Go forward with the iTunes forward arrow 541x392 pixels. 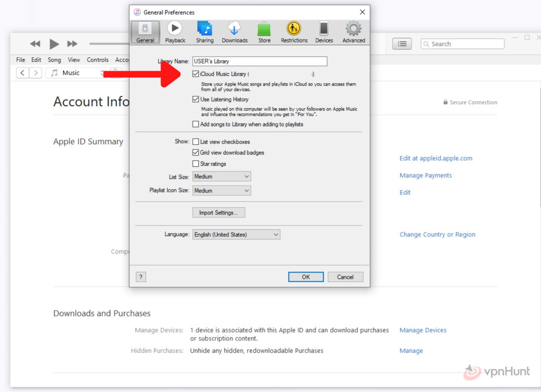point(36,73)
